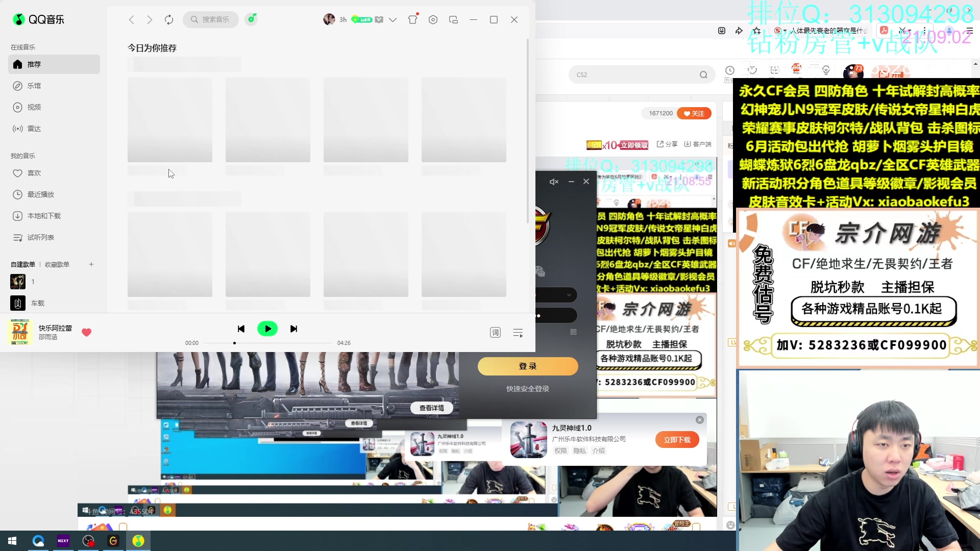Toggle the lyrics 词 button
Image resolution: width=980 pixels, height=551 pixels.
point(495,333)
